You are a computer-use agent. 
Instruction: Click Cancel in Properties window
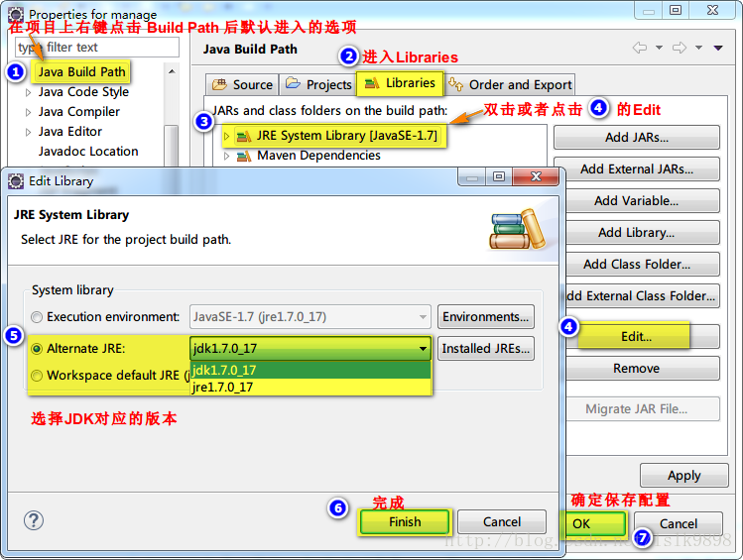pyautogui.click(x=679, y=523)
